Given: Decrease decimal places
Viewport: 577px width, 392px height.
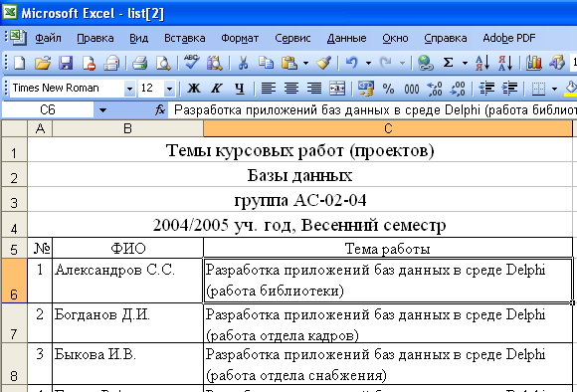Looking at the screenshot, I should click(x=458, y=89).
